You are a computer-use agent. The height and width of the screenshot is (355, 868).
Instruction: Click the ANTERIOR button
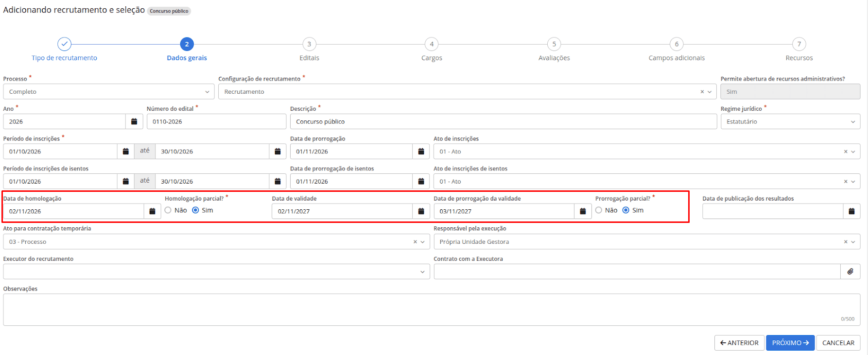click(x=739, y=343)
